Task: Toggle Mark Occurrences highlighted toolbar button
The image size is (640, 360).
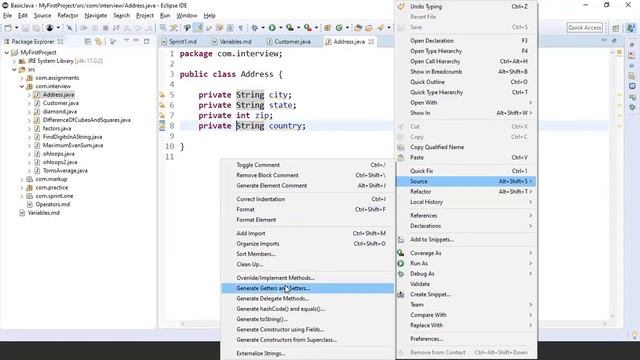Action: [x=198, y=28]
